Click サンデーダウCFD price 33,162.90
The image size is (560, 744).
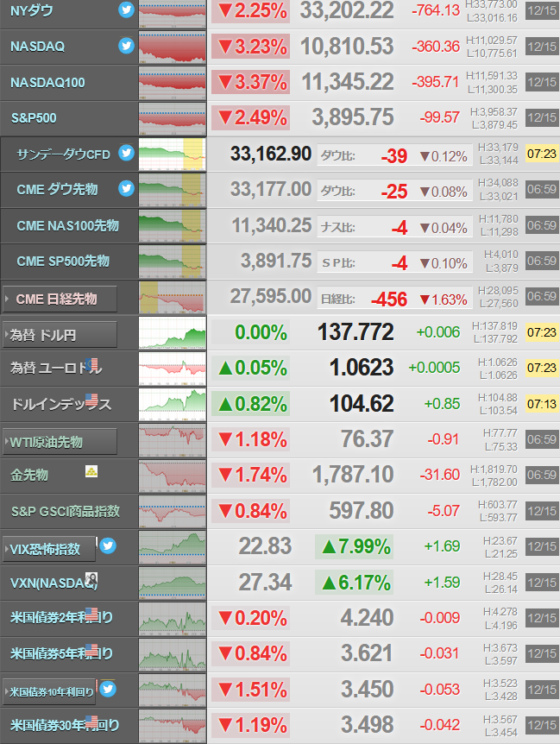[x=271, y=154]
